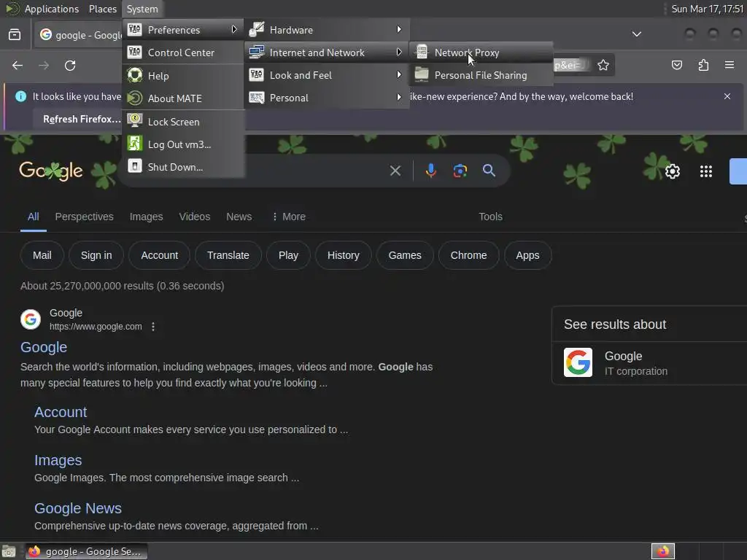Open the Places menu
The width and height of the screenshot is (747, 560).
coord(102,9)
